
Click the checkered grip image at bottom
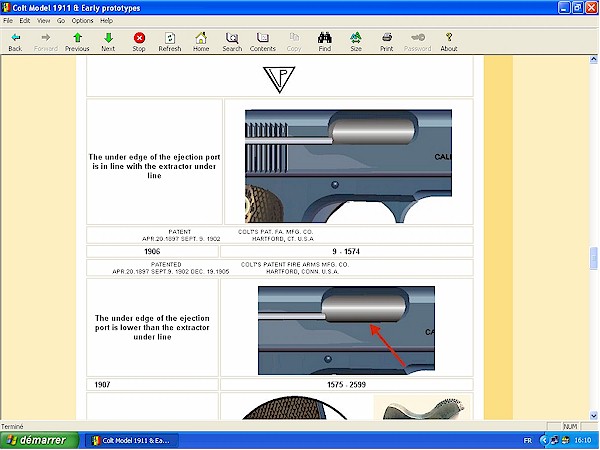295,408
